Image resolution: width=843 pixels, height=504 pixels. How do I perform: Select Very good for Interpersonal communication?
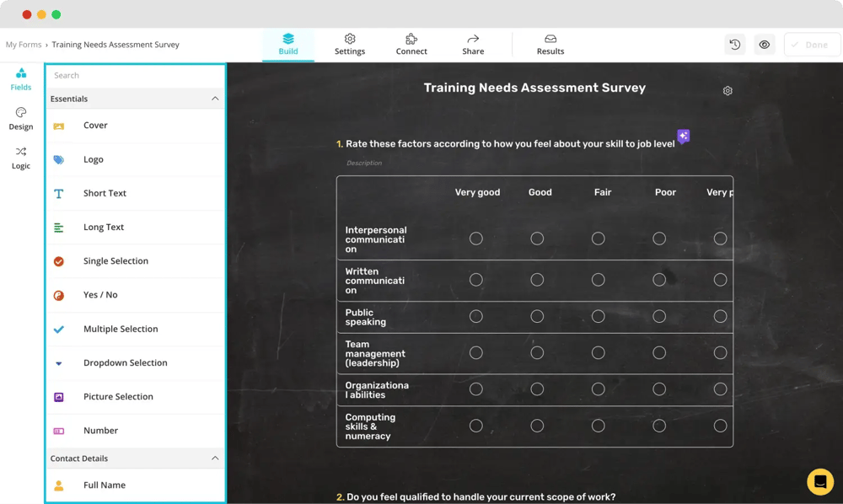pyautogui.click(x=476, y=239)
